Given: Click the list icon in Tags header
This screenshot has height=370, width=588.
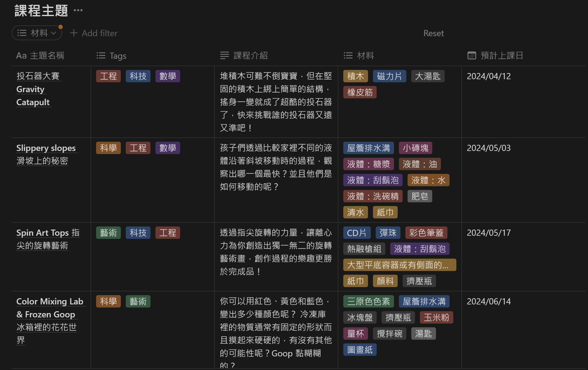Looking at the screenshot, I should pos(101,56).
